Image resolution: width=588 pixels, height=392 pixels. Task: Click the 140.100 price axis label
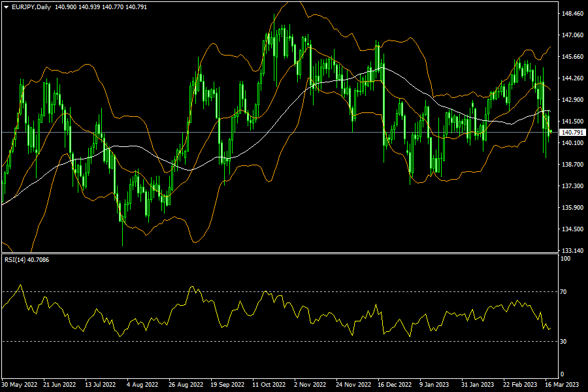click(572, 142)
